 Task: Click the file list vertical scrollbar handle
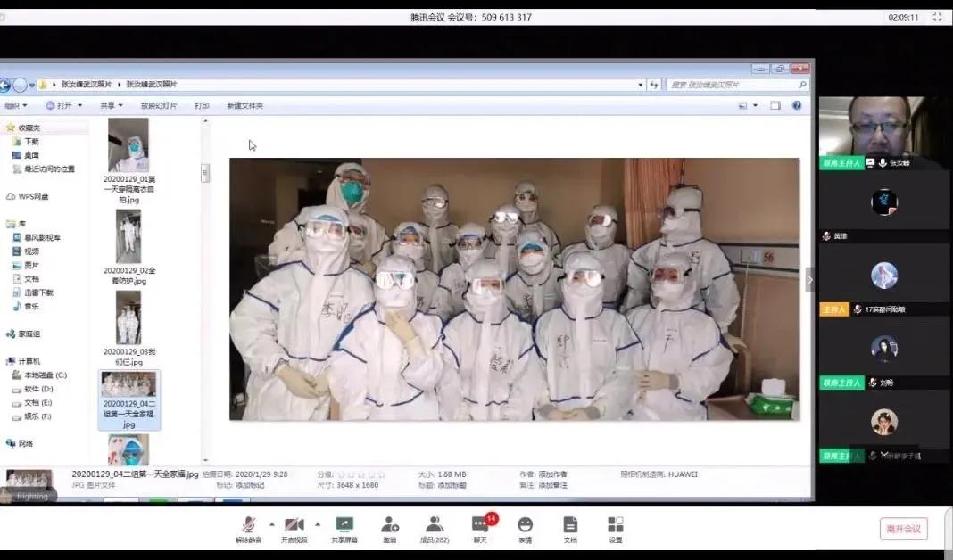pos(205,173)
